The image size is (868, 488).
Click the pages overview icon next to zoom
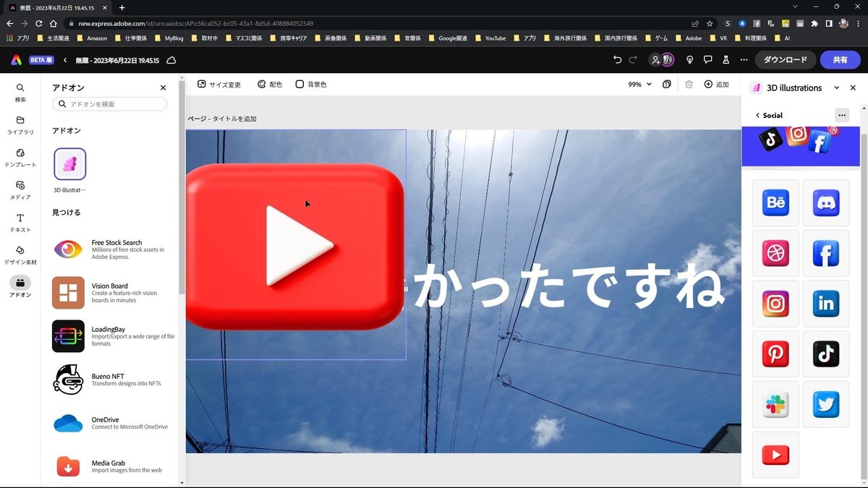tap(666, 85)
